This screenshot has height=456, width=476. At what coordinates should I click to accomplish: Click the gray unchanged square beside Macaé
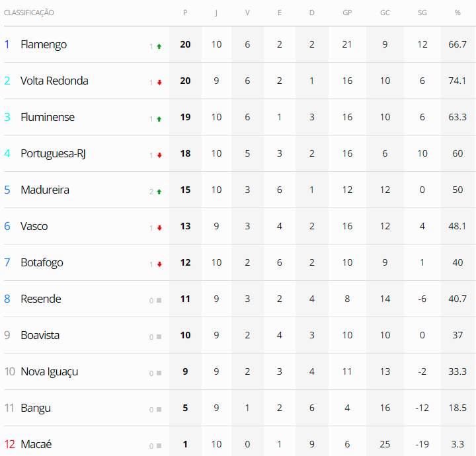coord(159,446)
